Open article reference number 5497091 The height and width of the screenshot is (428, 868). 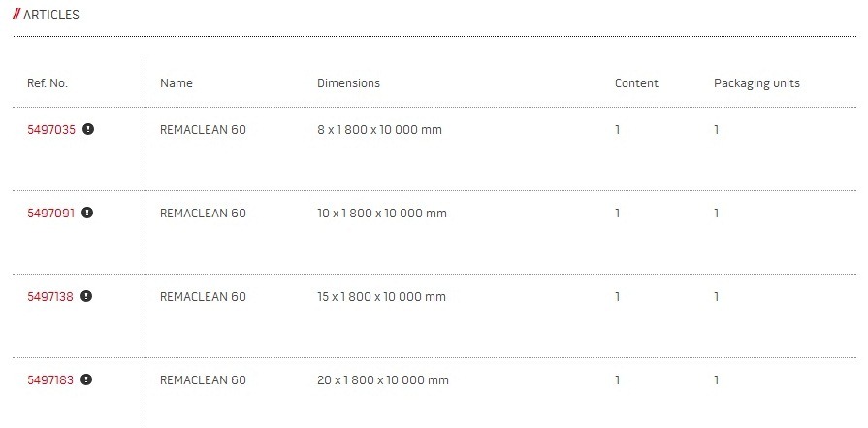[x=50, y=214]
